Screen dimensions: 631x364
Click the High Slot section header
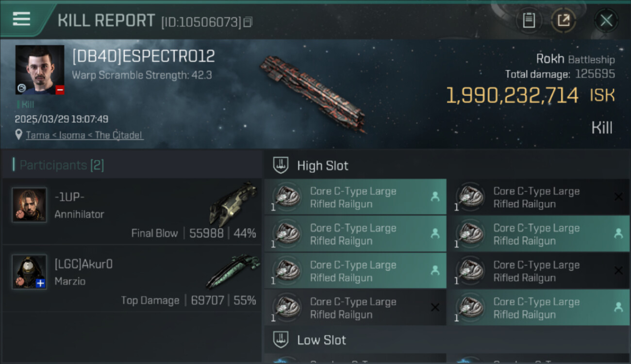(322, 165)
